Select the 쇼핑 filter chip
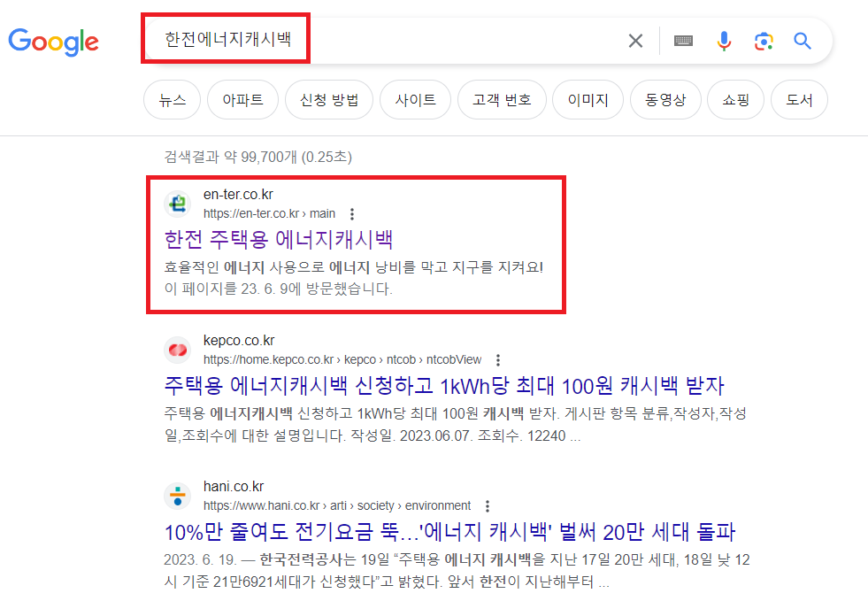The image size is (868, 601). [734, 99]
